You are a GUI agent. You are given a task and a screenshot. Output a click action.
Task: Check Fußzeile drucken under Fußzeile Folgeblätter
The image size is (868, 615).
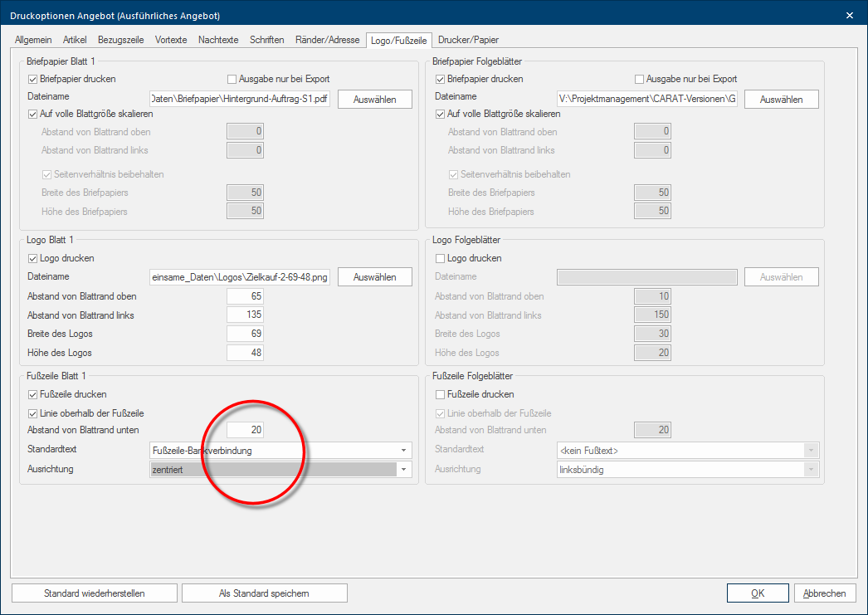441,394
